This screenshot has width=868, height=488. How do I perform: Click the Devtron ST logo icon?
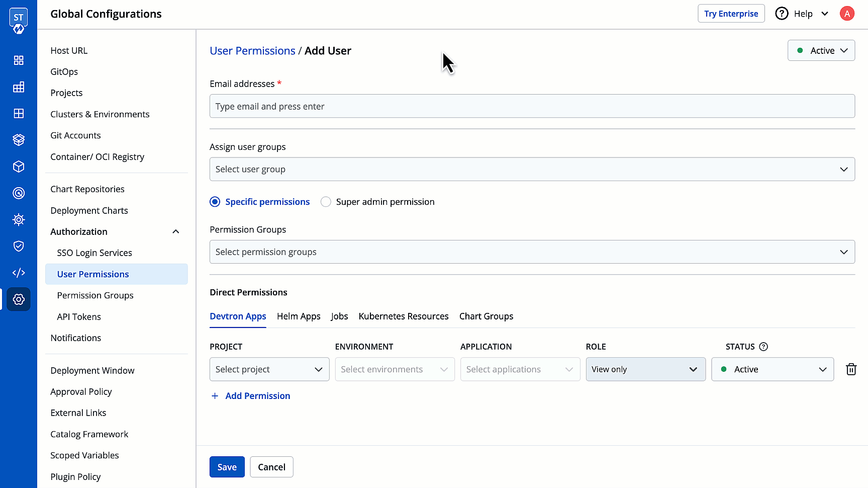(x=19, y=21)
